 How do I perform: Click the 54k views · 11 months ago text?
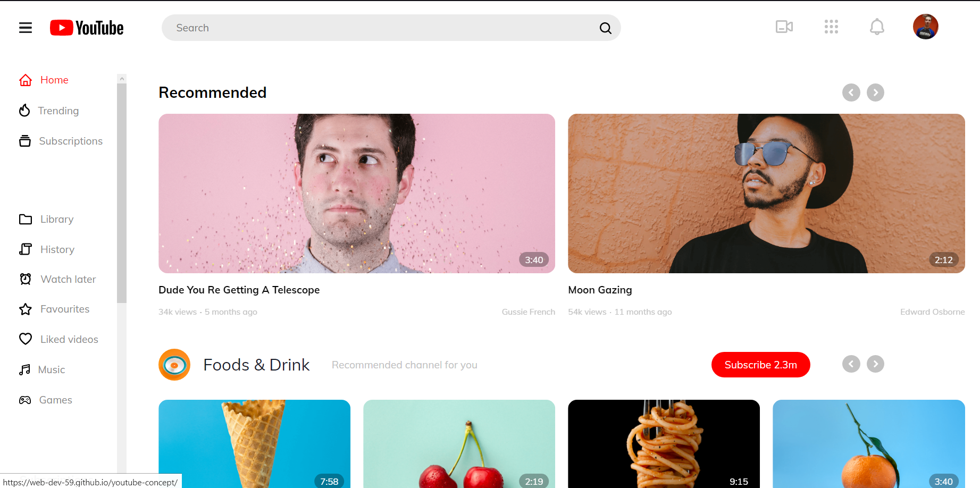[620, 312]
